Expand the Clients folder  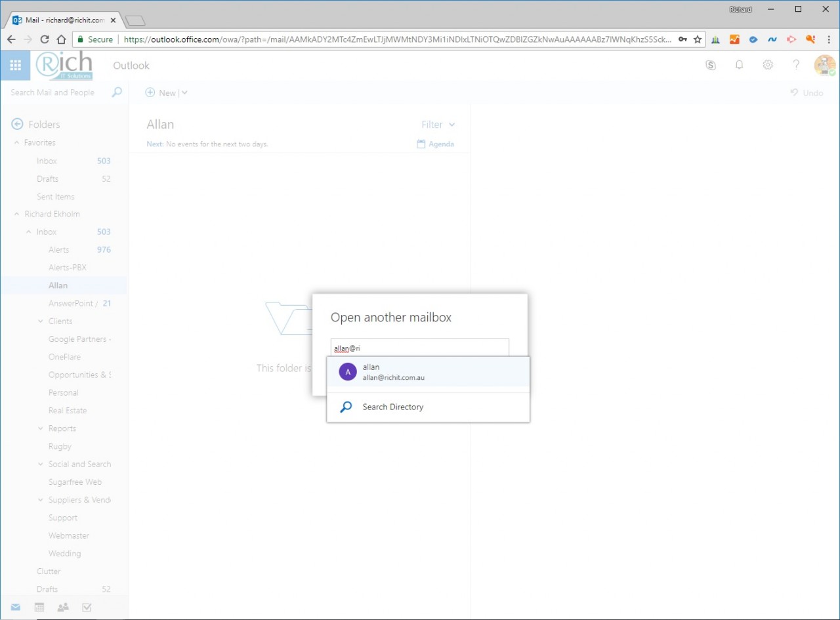(41, 321)
